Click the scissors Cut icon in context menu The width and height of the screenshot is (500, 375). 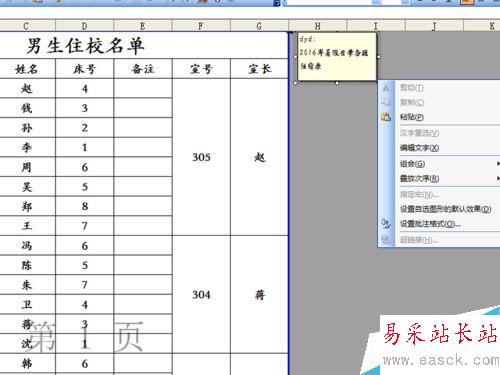coord(386,87)
